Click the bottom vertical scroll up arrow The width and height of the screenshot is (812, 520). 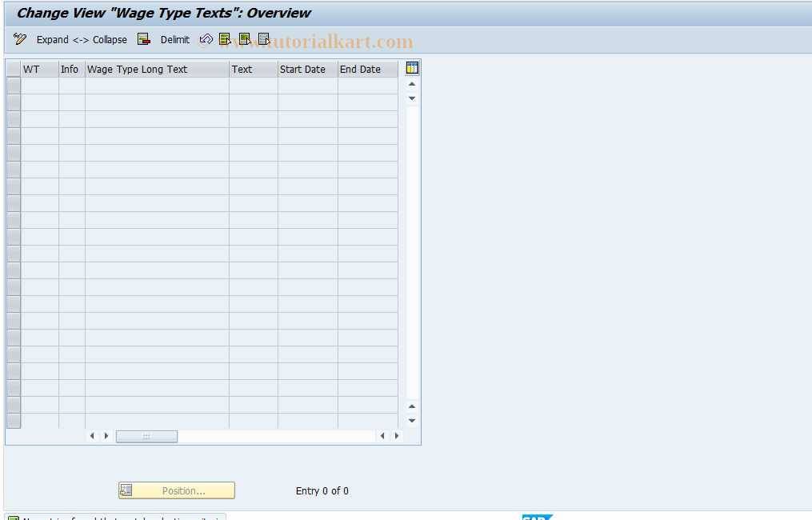[x=412, y=406]
